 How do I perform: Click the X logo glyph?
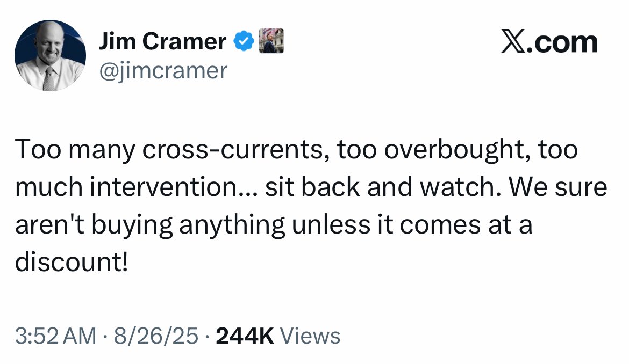point(513,42)
